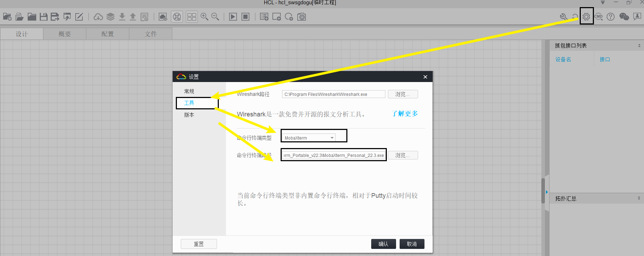Select 版本 in settings sidebar
This screenshot has height=256, width=644.
[x=189, y=115]
